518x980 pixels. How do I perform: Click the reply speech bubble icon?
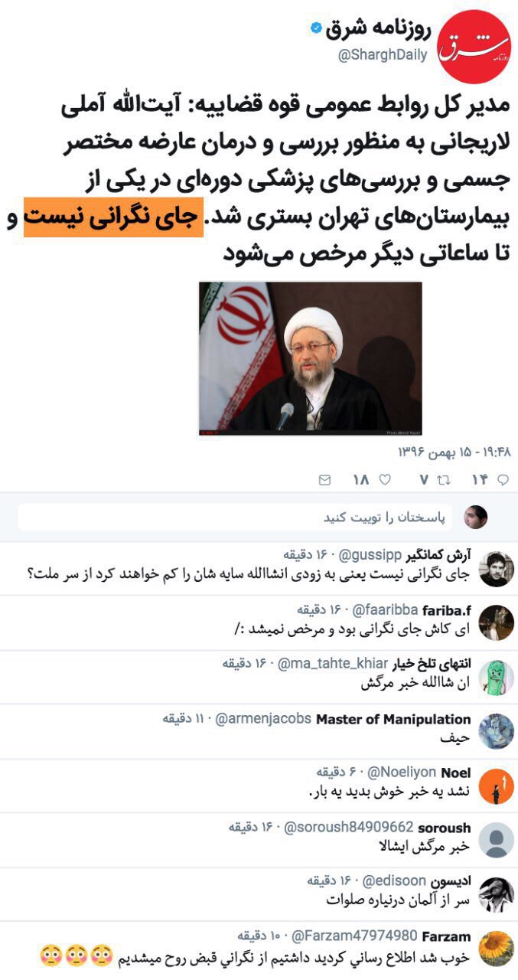click(x=503, y=480)
